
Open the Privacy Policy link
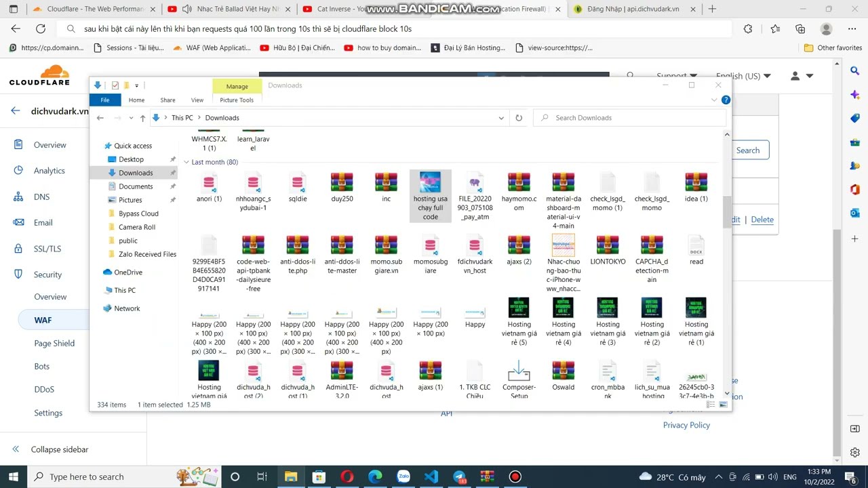686,425
